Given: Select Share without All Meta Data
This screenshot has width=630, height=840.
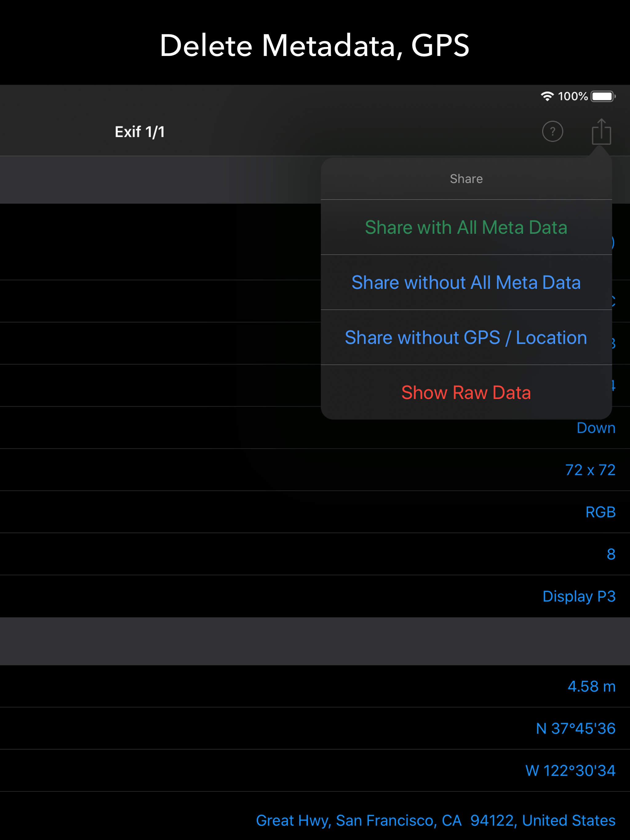Looking at the screenshot, I should (466, 283).
